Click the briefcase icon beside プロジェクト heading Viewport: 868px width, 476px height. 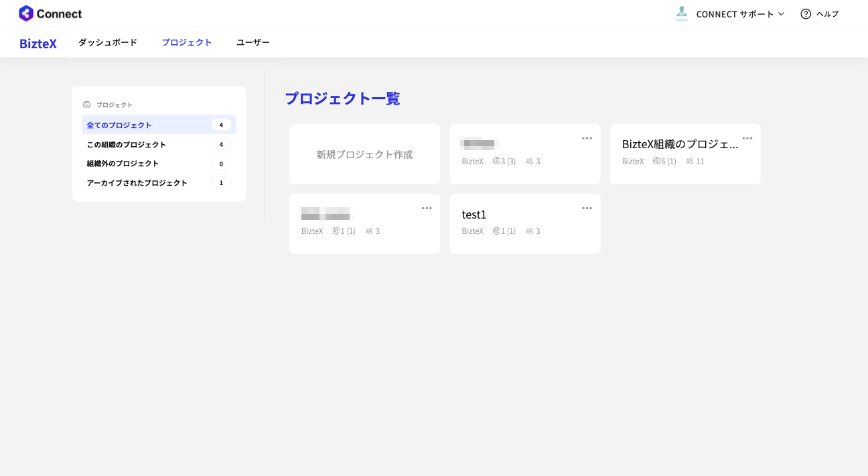(x=87, y=105)
